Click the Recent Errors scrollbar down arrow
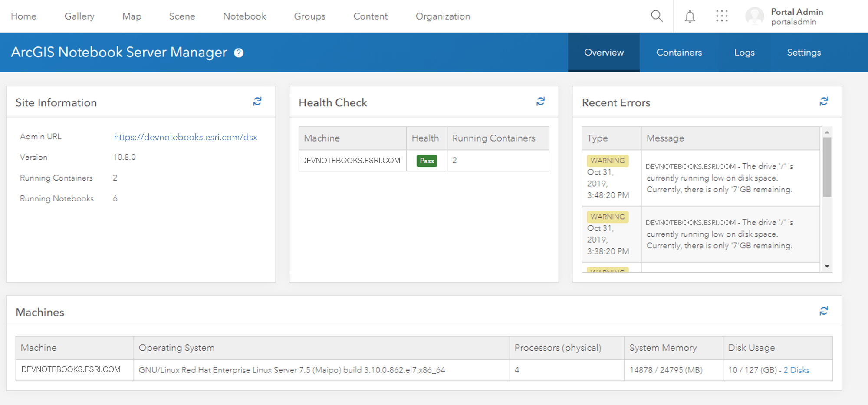The width and height of the screenshot is (868, 405). pyautogui.click(x=827, y=266)
